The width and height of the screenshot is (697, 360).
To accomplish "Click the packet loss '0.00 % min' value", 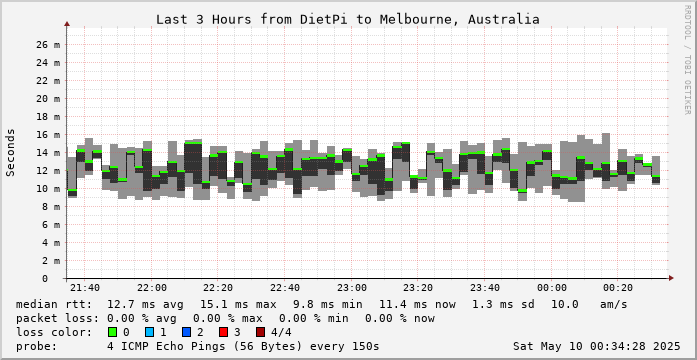I will (313, 319).
